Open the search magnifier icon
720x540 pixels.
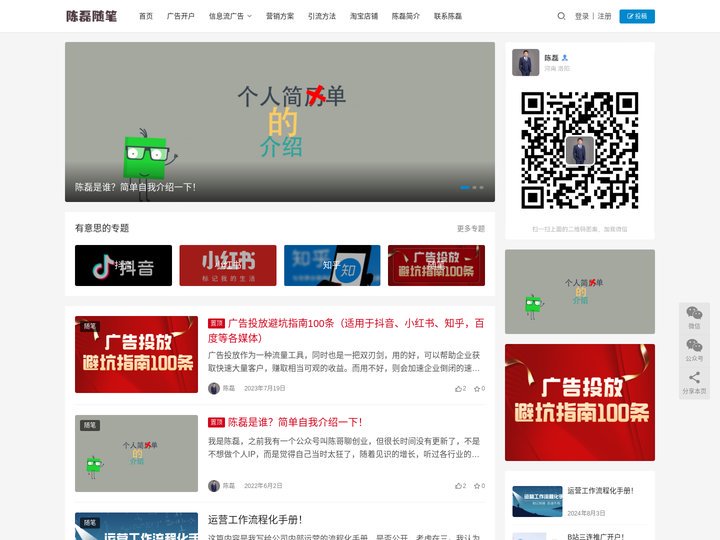(x=561, y=16)
